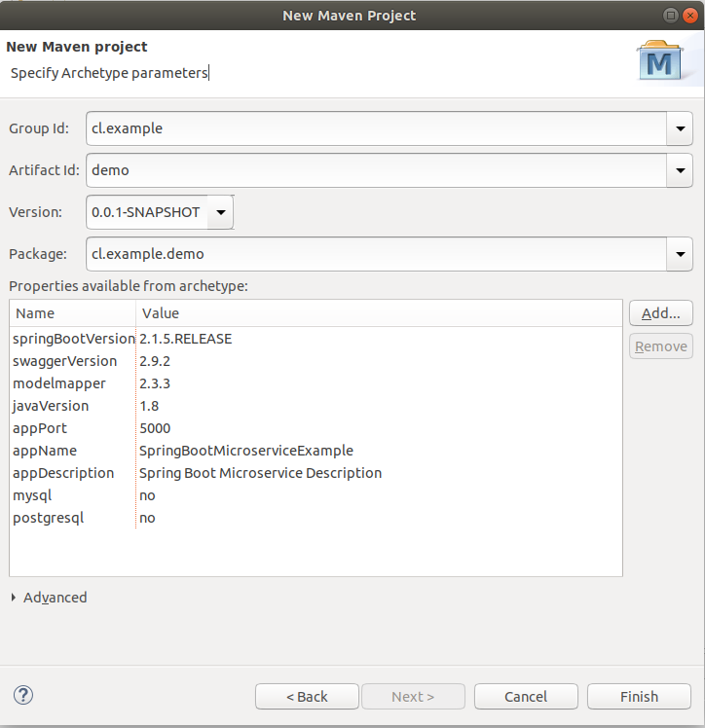Click the value 2.1.5.RELEASE
The height and width of the screenshot is (728, 705).
(185, 339)
